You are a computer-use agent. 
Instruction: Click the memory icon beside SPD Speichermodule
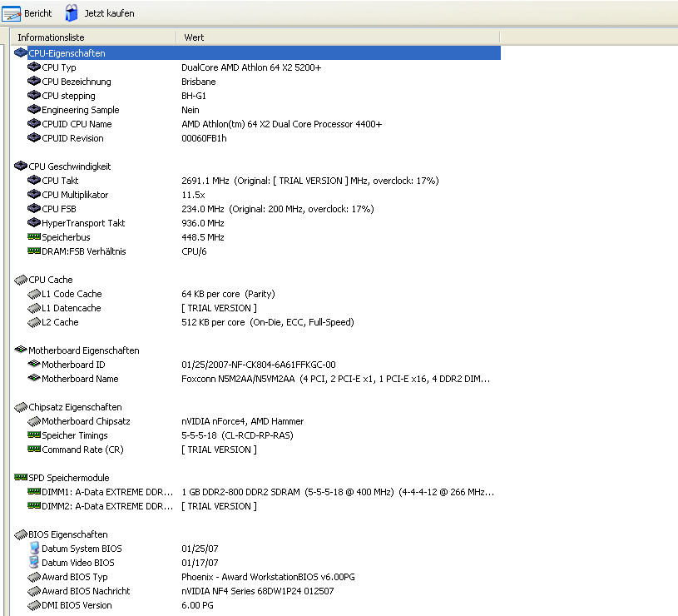click(x=21, y=477)
